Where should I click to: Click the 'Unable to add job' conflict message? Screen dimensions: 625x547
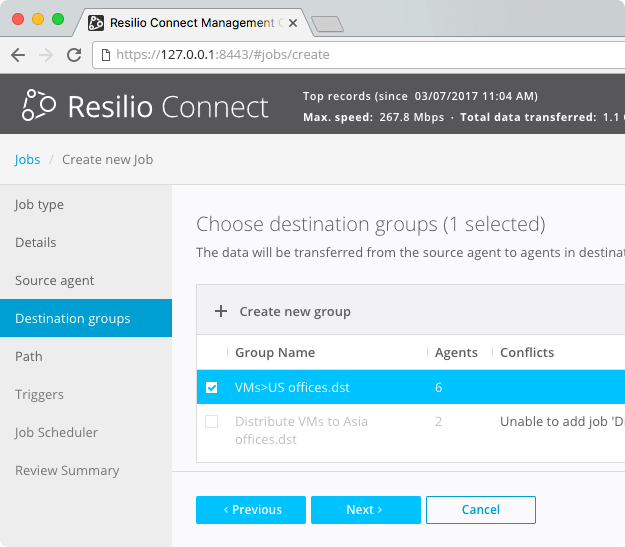pyautogui.click(x=562, y=421)
